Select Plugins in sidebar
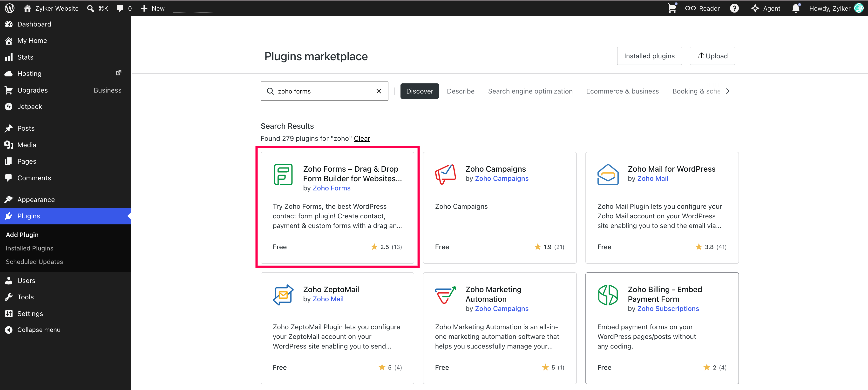This screenshot has width=868, height=390. [x=65, y=216]
